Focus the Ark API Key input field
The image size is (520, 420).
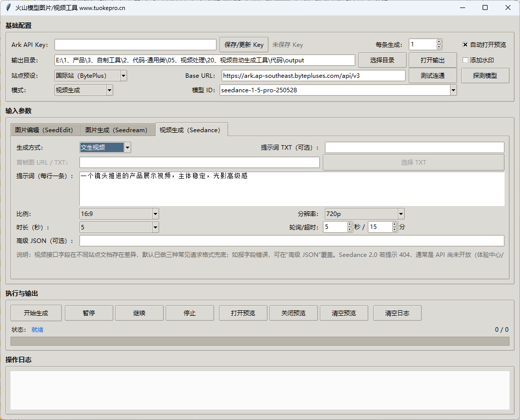135,45
